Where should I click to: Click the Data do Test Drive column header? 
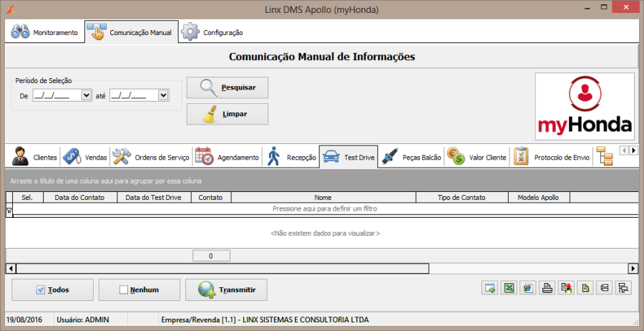tap(155, 197)
